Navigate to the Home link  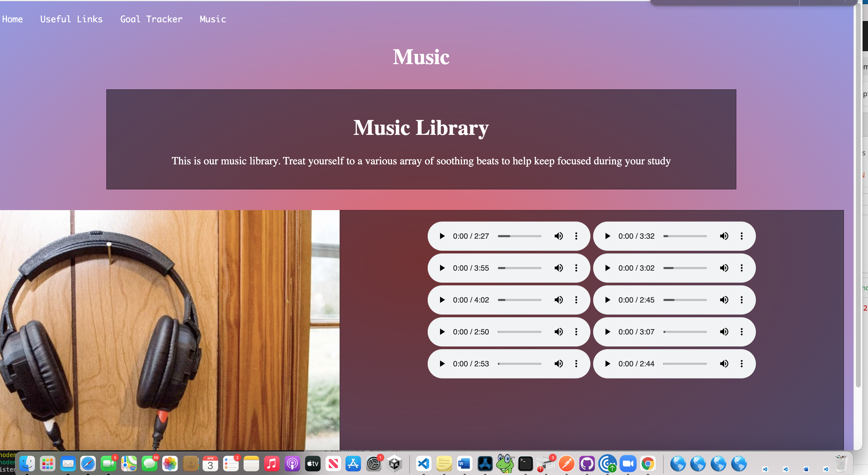tap(12, 19)
